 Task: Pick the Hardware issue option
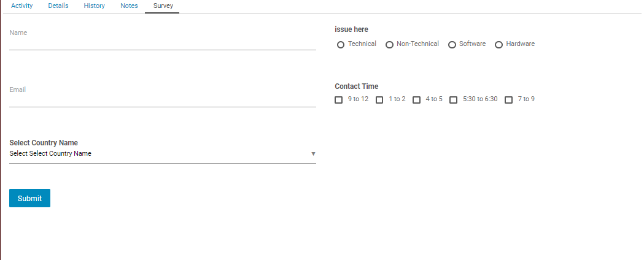[499, 45]
